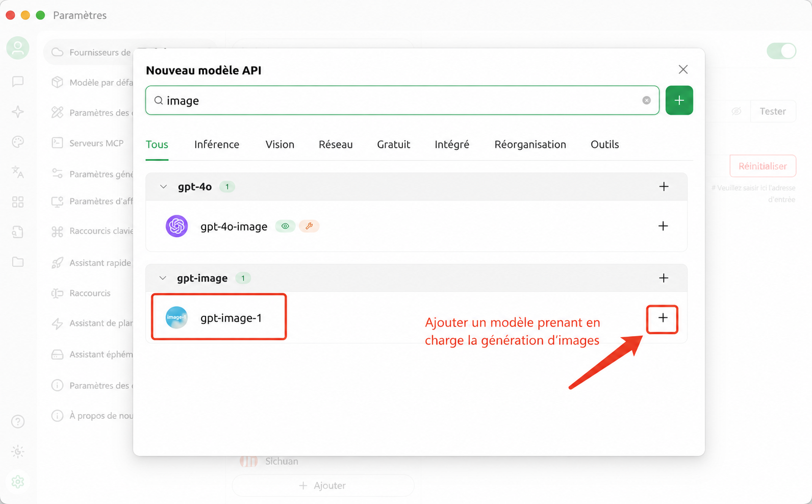Toggle the provider enable switch
812x504 pixels.
pos(781,51)
